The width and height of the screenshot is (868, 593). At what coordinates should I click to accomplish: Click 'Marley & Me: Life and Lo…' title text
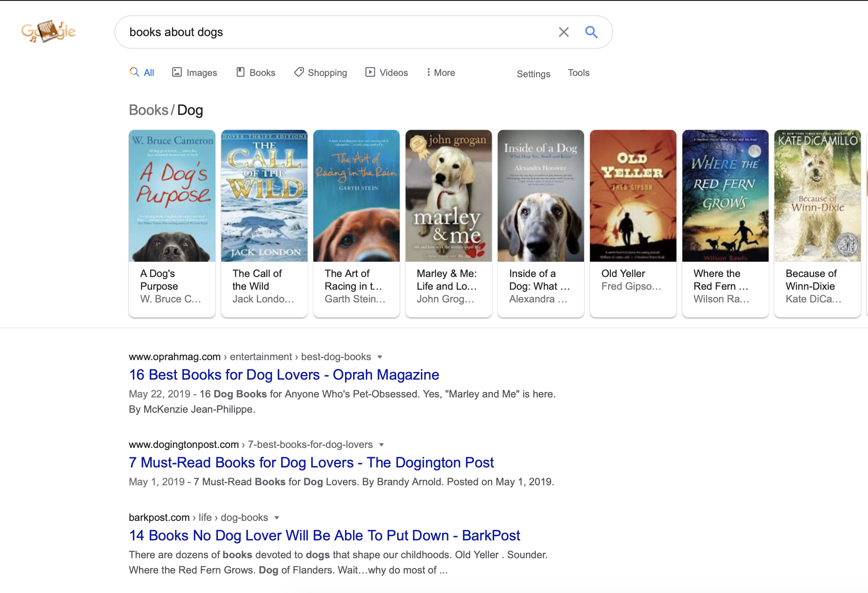[x=447, y=280]
